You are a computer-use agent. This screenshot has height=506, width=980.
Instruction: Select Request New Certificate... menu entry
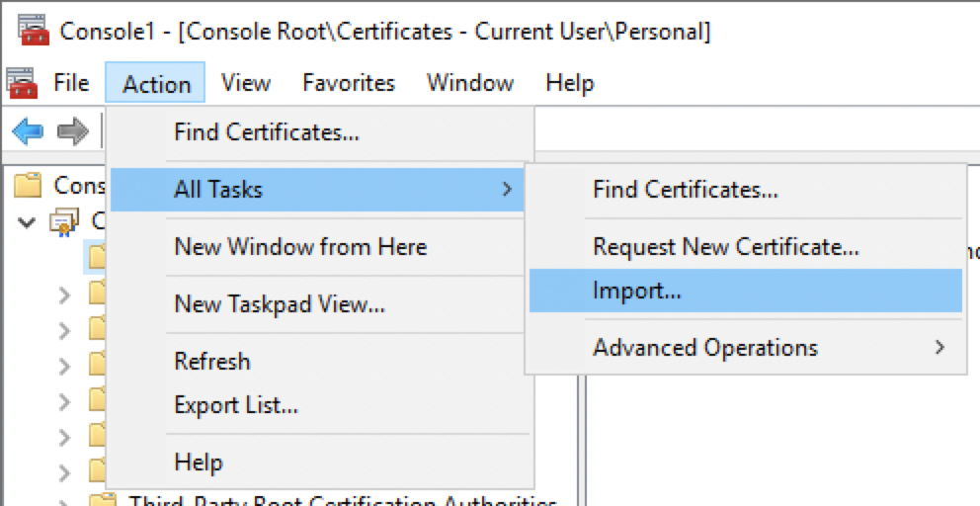pyautogui.click(x=725, y=247)
